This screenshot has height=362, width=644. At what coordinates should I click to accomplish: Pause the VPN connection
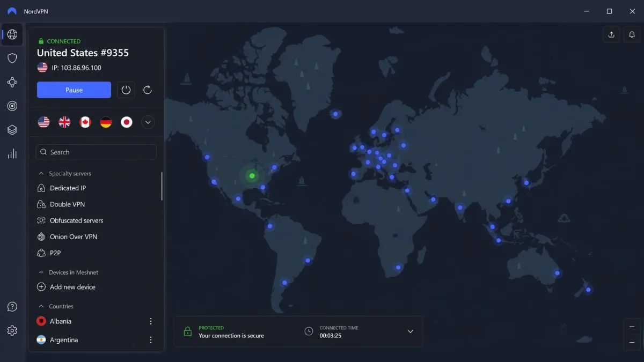74,90
